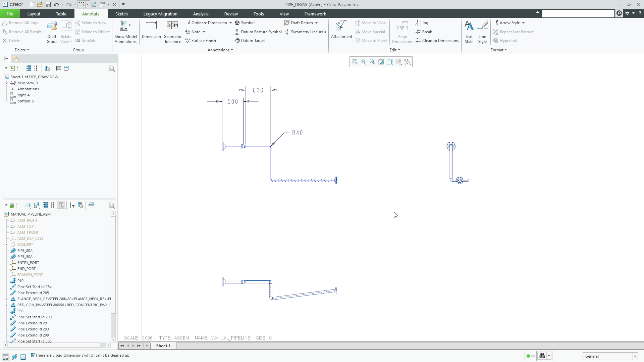Open the Draft Datum dropdown

point(316,23)
